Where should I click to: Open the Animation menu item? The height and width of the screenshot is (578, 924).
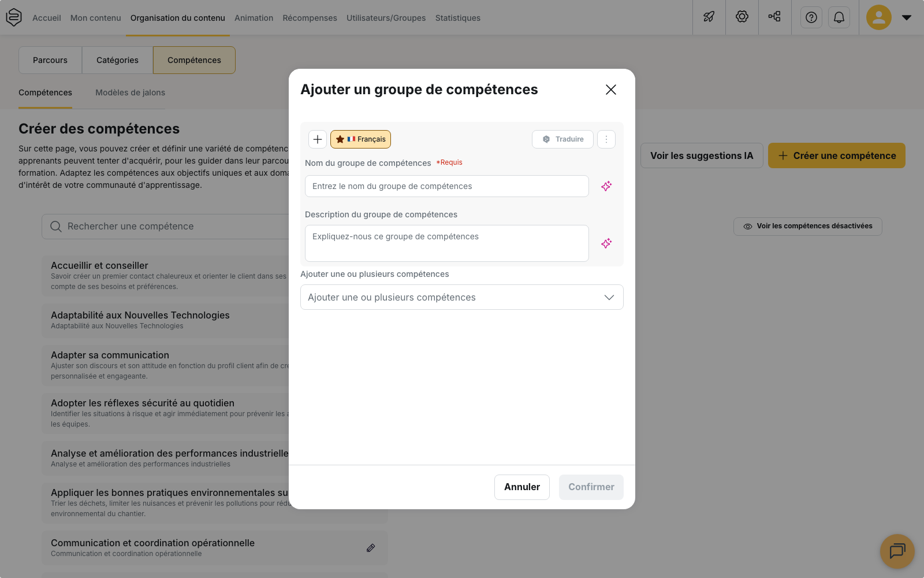pyautogui.click(x=254, y=18)
